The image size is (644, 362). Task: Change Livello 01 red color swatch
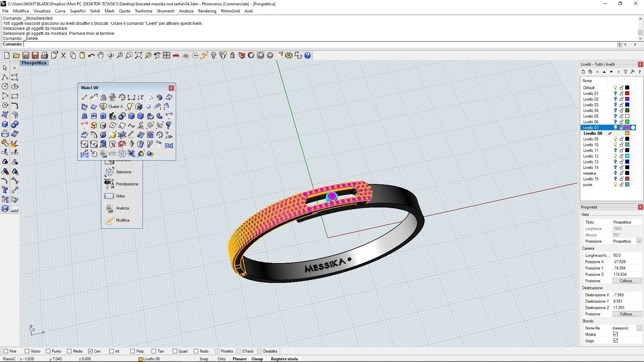pos(627,94)
